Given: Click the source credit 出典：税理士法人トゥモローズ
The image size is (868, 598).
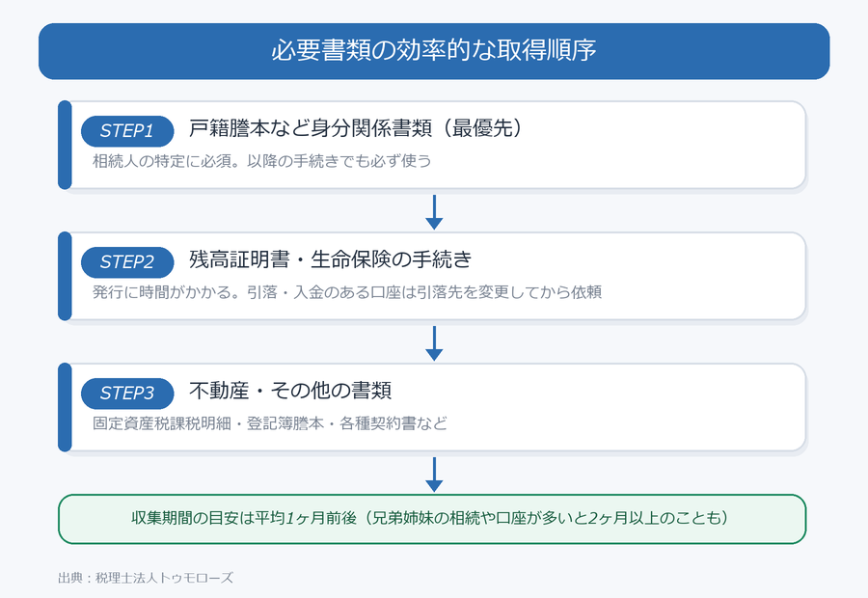Looking at the screenshot, I should click(146, 578).
